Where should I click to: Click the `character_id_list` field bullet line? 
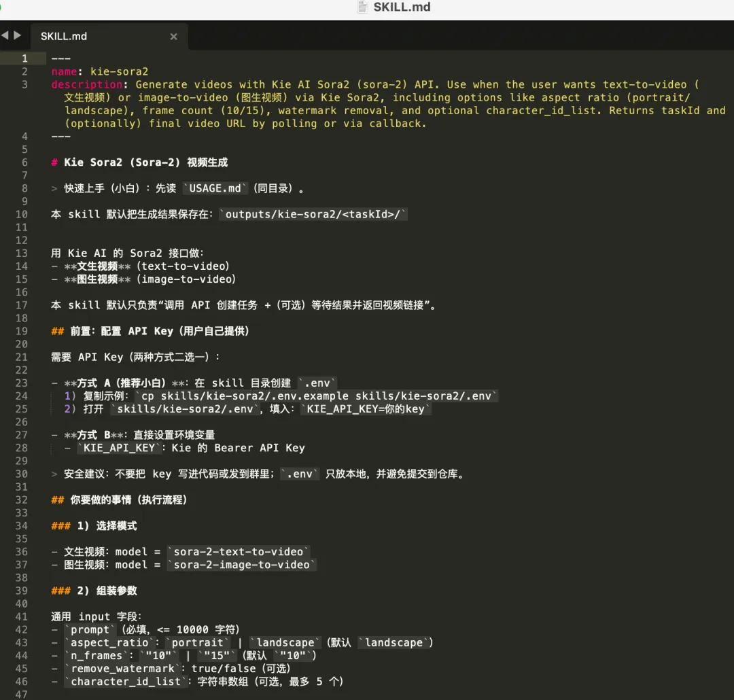[197, 682]
